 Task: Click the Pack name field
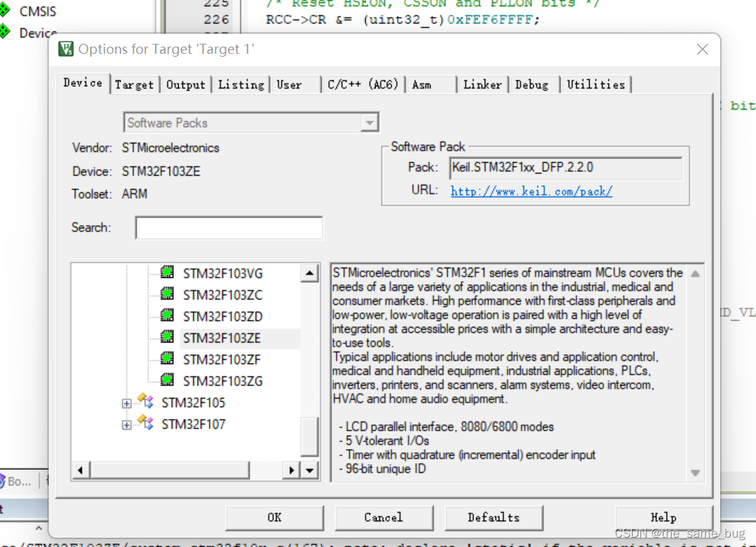(565, 168)
